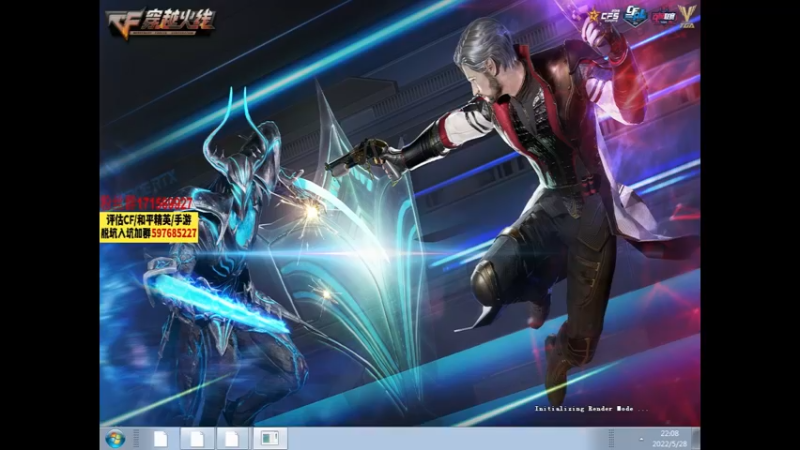Screen dimensions: 800x450
Task: Show hidden system tray icons arrow
Action: click(x=641, y=439)
